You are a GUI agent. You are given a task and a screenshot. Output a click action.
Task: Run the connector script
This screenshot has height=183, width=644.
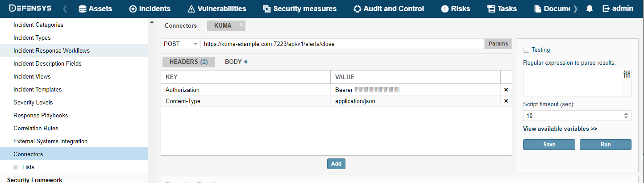click(605, 145)
